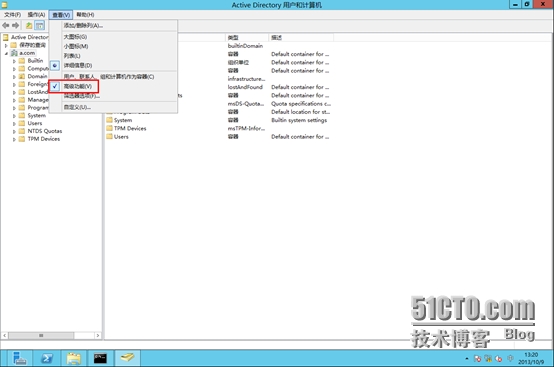Click the NTDS Quotas folder icon in tree
The width and height of the screenshot is (554, 367).
[22, 131]
